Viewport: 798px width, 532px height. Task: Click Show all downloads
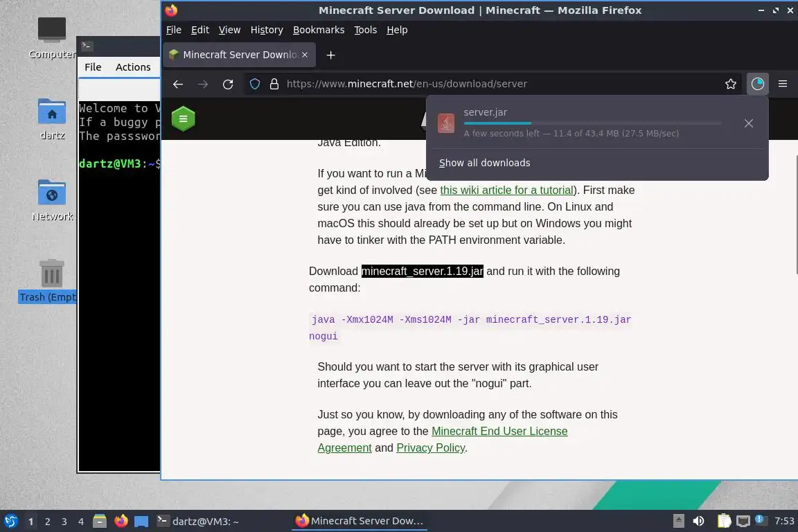(484, 163)
